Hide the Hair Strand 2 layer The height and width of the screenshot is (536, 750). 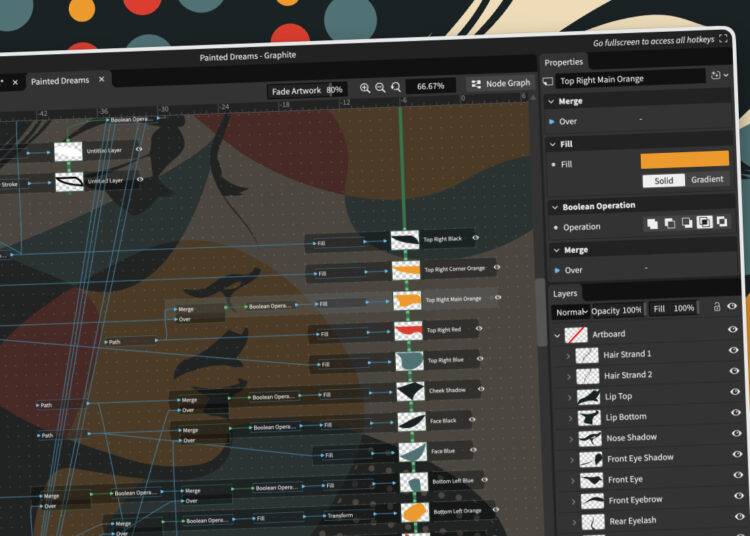[734, 371]
